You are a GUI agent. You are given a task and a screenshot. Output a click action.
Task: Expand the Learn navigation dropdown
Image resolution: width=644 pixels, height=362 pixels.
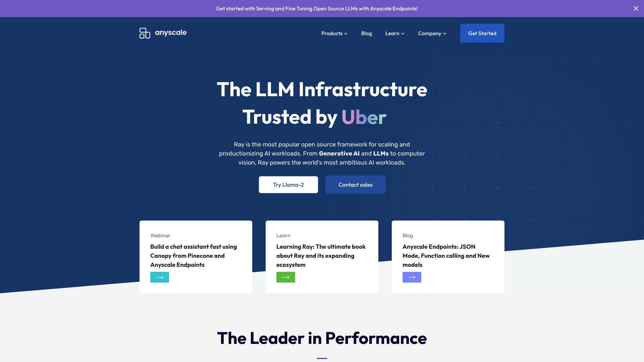pos(394,33)
